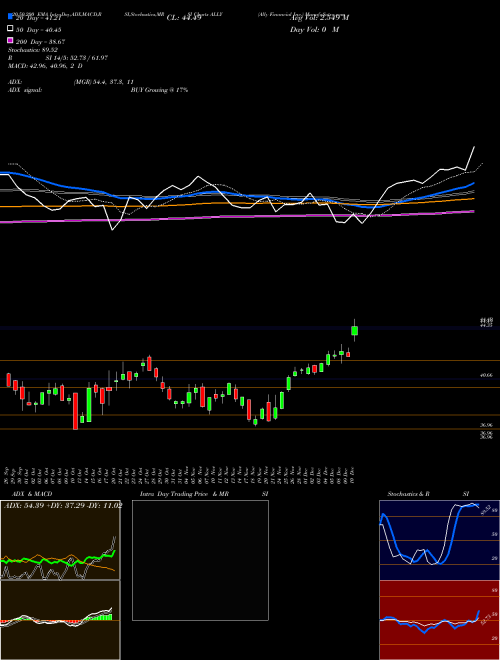The width and height of the screenshot is (500, 660).
Task: Click the 'Intra Day Trading Price & MR' panel title
Action: pos(184,494)
